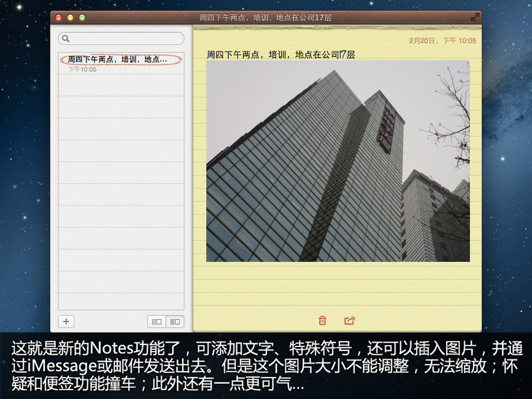Click the note text "周四下午两点，培训，地点在公司17层"

tap(280, 54)
